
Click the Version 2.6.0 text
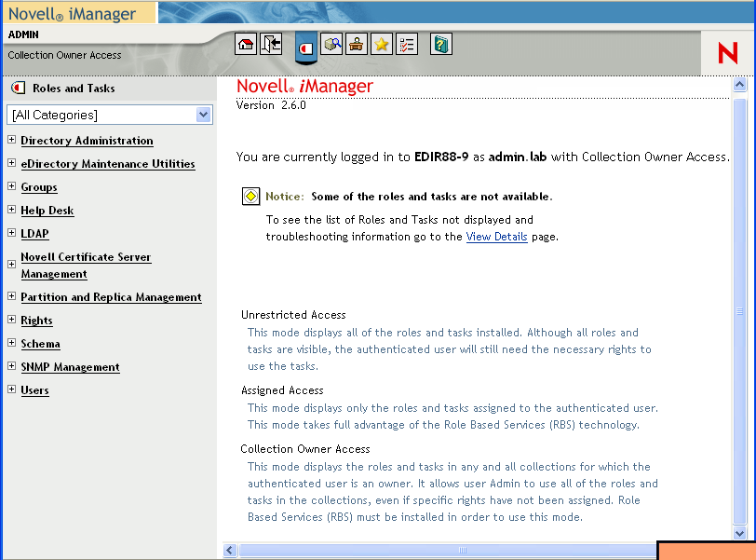click(x=271, y=105)
